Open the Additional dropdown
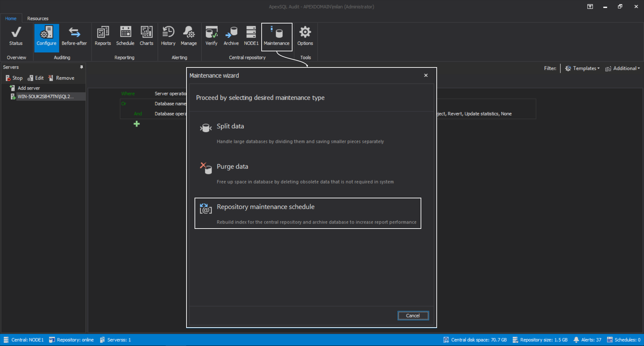This screenshot has width=644, height=346. [623, 68]
